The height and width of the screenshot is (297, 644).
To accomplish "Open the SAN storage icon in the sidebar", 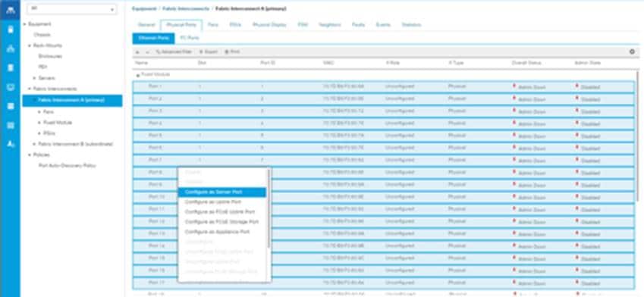I will tap(11, 67).
